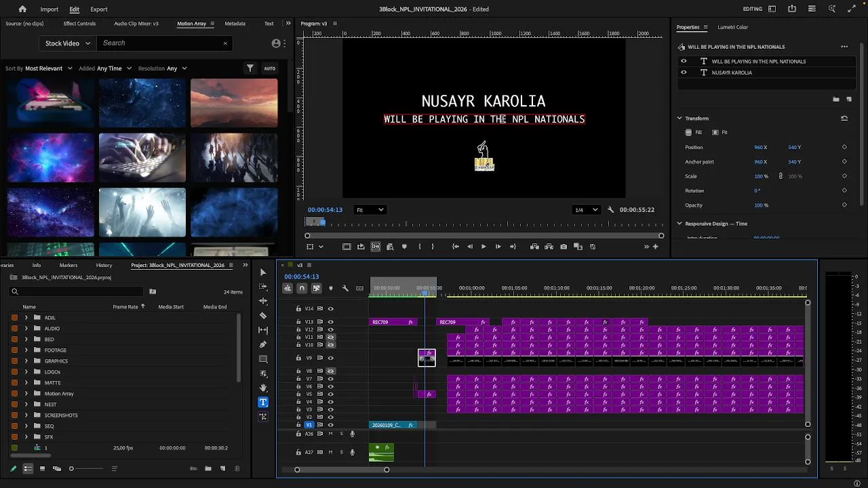Viewport: 868px width, 488px height.
Task: Click the Quick Export share icon
Action: (x=792, y=9)
